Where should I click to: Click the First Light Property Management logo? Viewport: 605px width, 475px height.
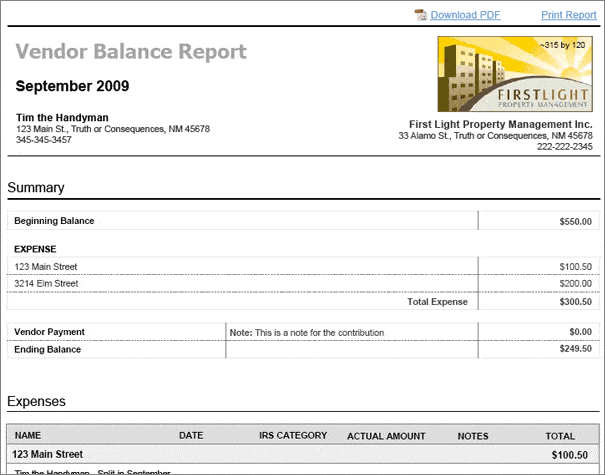pos(513,74)
